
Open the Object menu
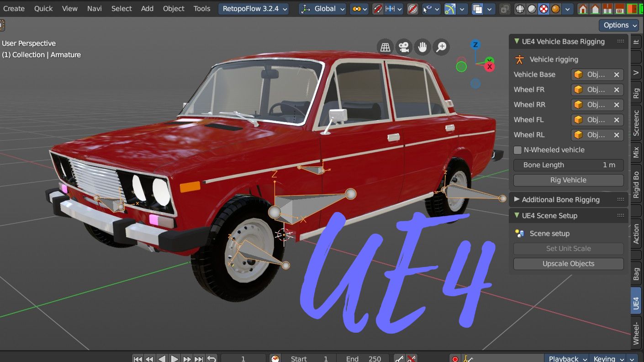174,9
